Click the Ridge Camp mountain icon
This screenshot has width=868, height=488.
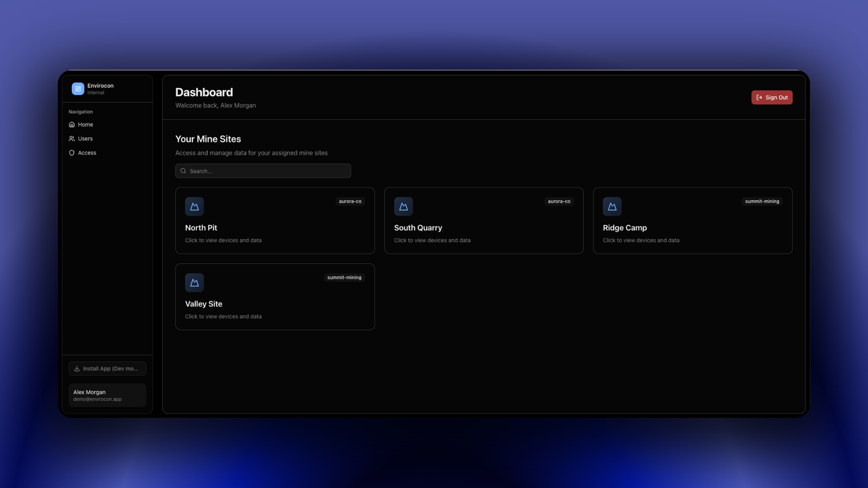pyautogui.click(x=612, y=207)
